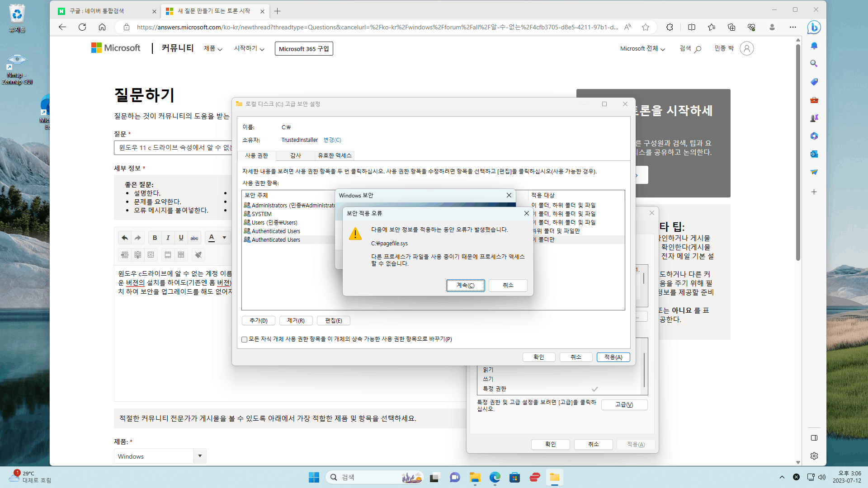This screenshot has height=488, width=868.
Task: Open the Bing chat sidebar icon
Action: [814, 28]
